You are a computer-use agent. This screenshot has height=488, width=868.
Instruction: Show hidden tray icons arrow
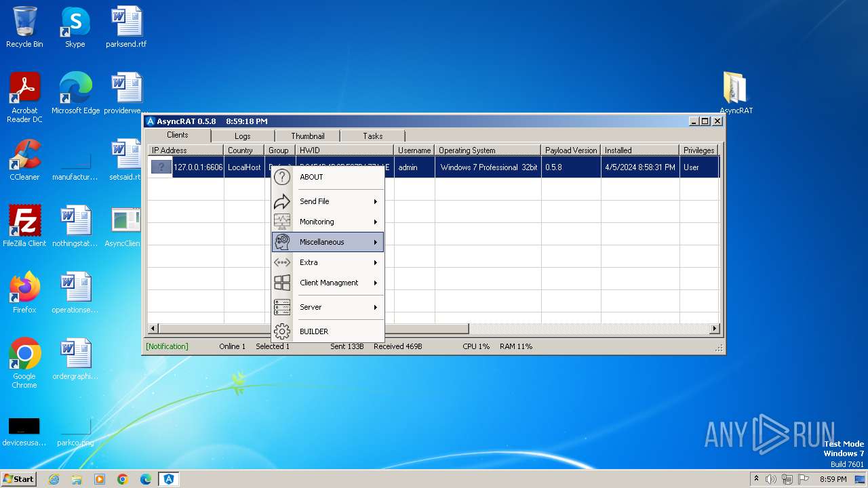click(x=756, y=479)
